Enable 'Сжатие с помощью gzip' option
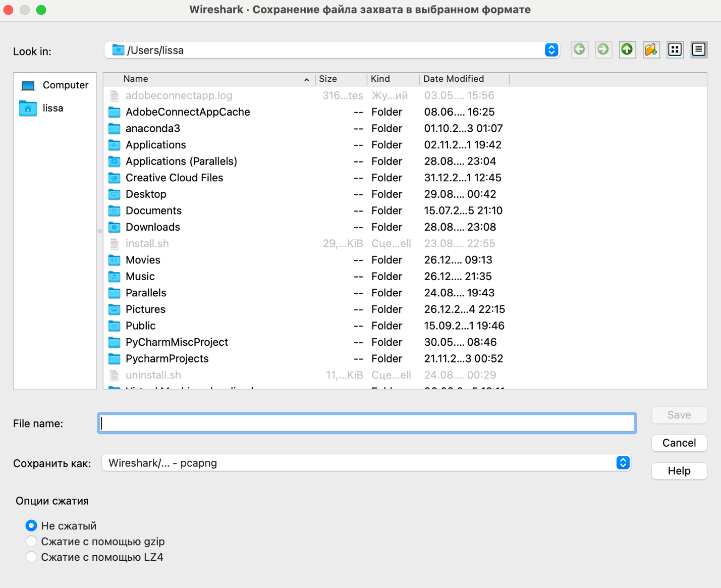 pyautogui.click(x=31, y=542)
